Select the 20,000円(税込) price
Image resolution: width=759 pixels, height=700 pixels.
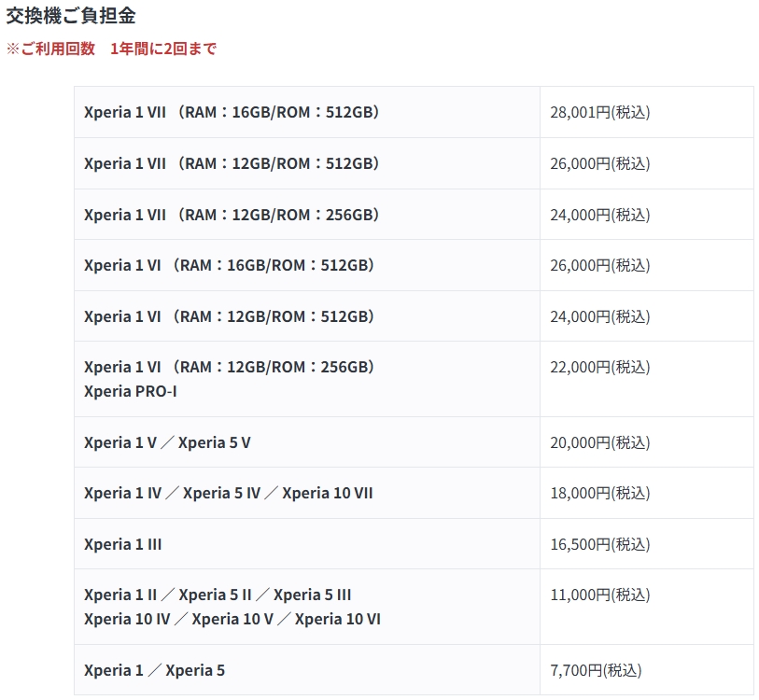tap(599, 442)
